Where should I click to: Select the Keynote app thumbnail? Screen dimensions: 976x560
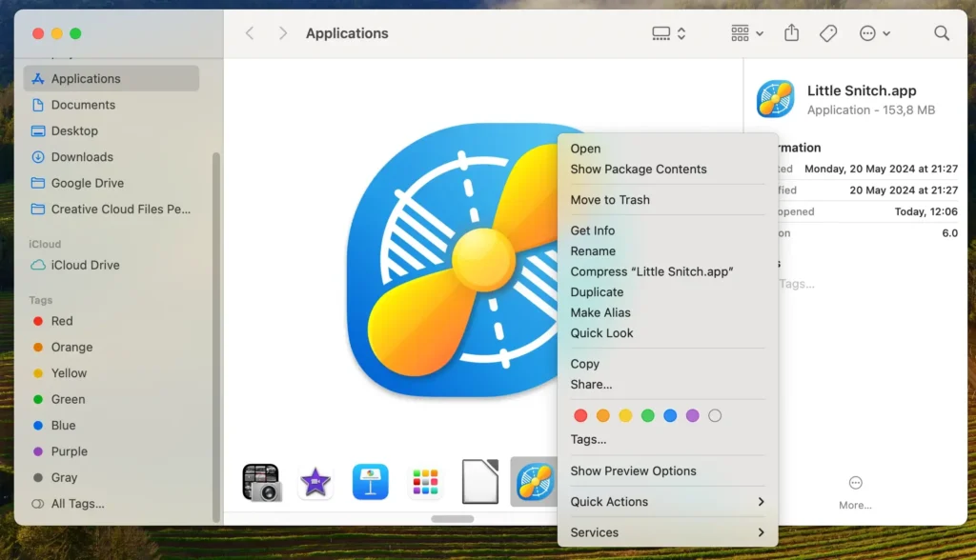tap(371, 482)
